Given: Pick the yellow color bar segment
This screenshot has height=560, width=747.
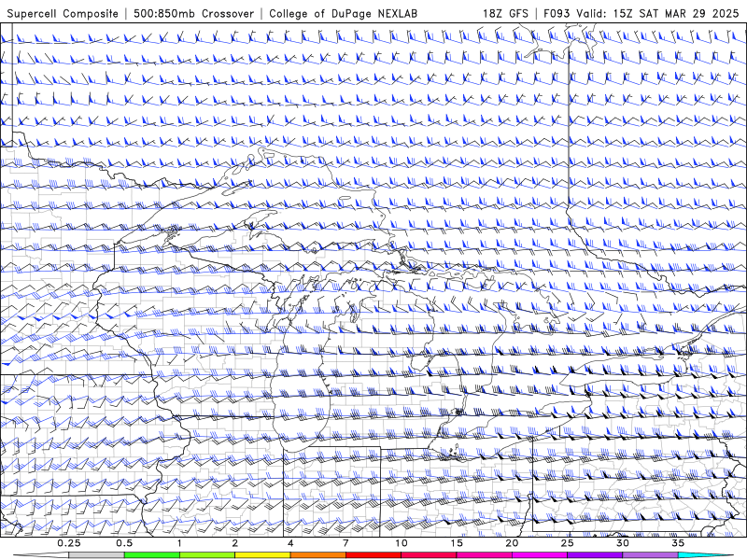Looking at the screenshot, I should pyautogui.click(x=262, y=555).
